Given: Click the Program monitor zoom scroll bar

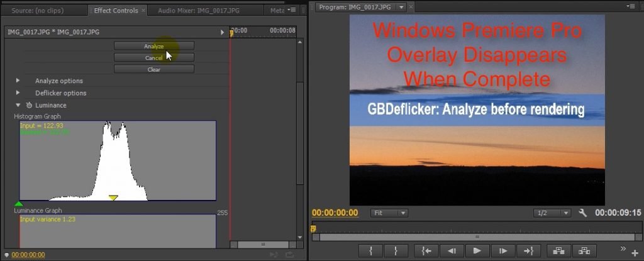Looking at the screenshot, I should pyautogui.click(x=477, y=237).
